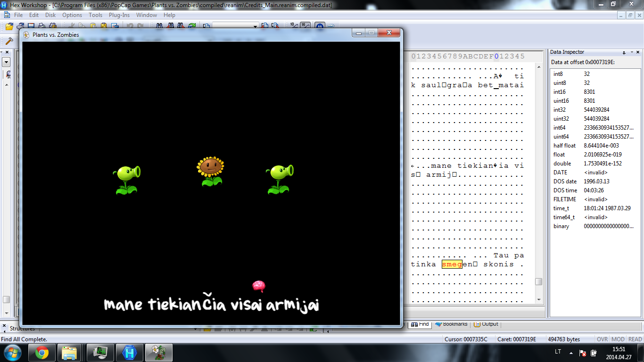The width and height of the screenshot is (644, 362).
Task: Click the hammer tool icon in second toolbar
Action: point(8,41)
